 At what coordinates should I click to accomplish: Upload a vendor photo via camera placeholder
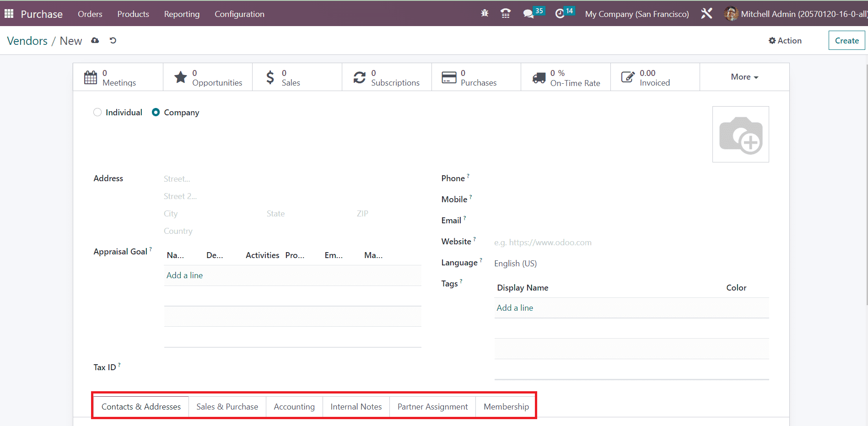[740, 135]
